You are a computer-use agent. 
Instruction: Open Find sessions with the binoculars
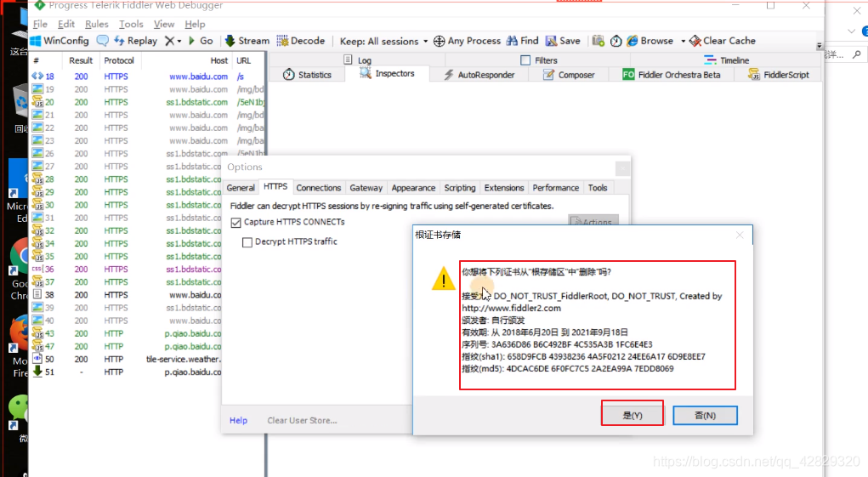[523, 41]
